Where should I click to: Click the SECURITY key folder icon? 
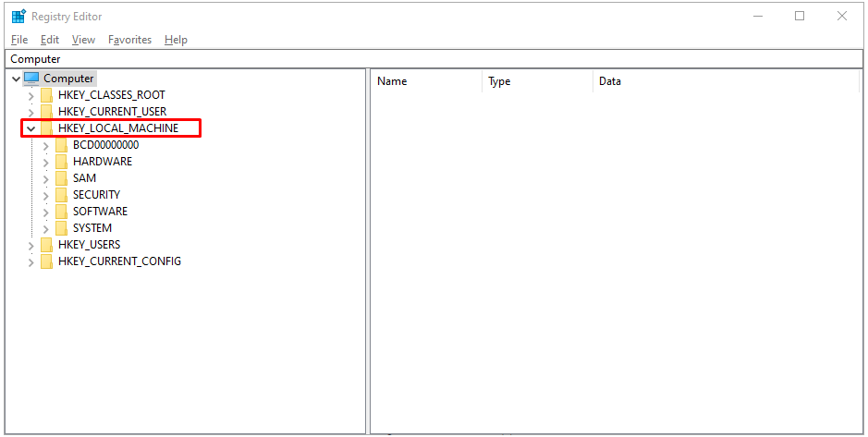(x=62, y=195)
